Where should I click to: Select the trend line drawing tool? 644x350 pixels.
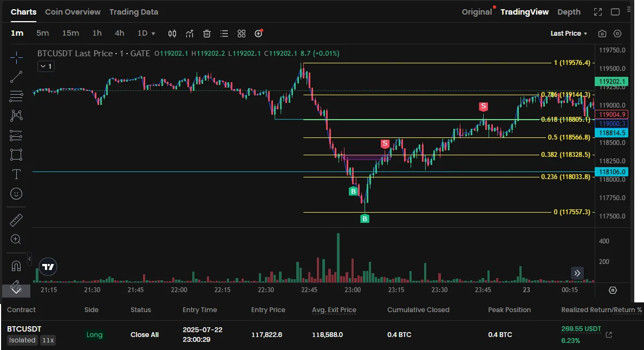pos(16,77)
